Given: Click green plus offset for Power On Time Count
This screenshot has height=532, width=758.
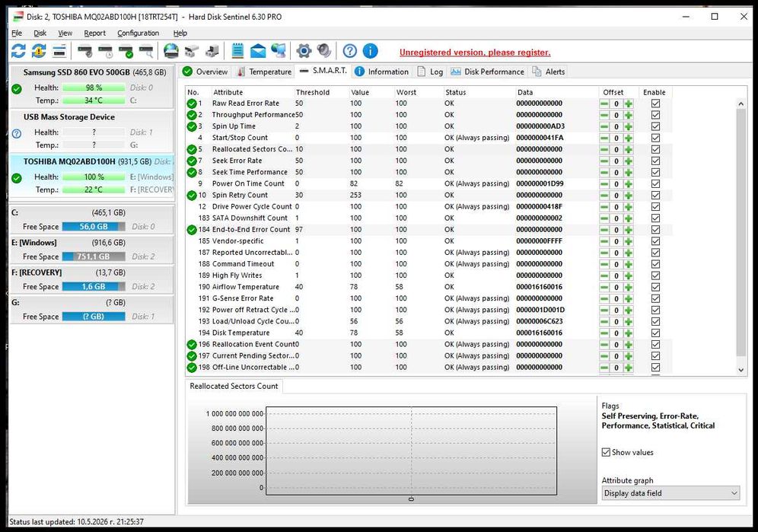Looking at the screenshot, I should click(628, 183).
